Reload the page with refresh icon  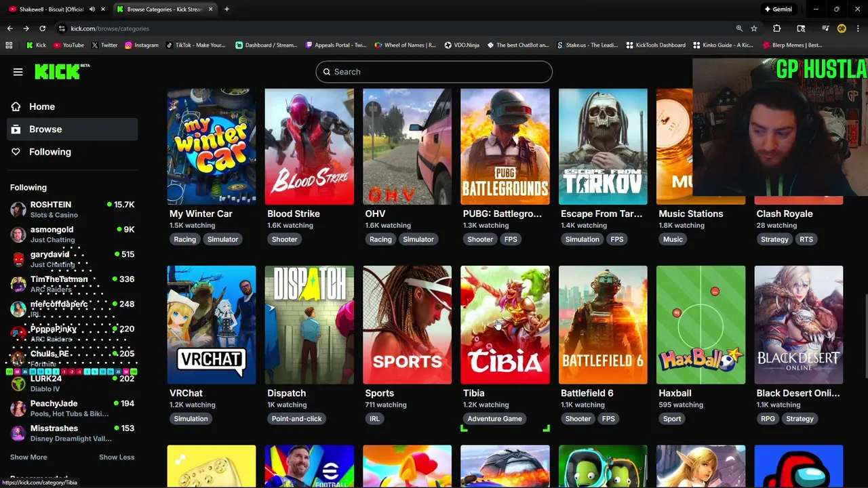[42, 28]
